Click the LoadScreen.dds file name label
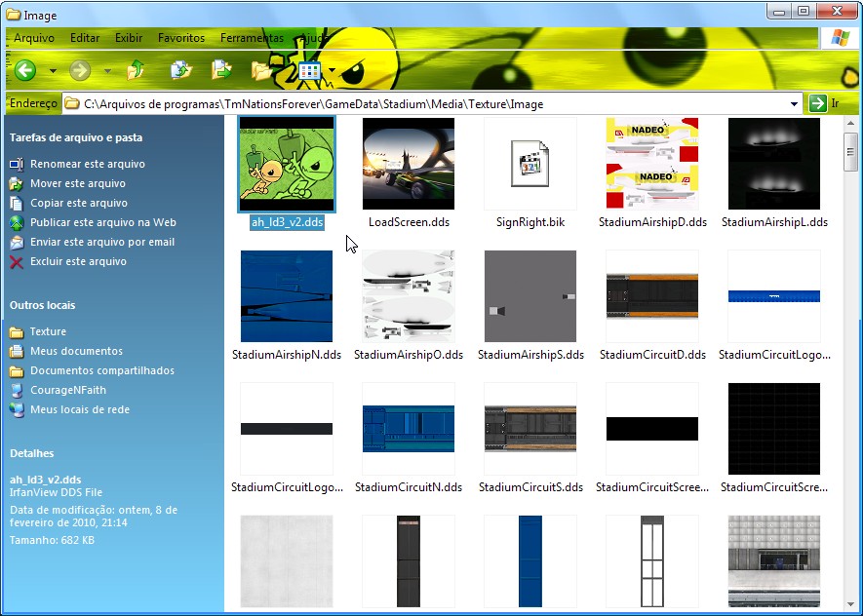 (x=409, y=222)
